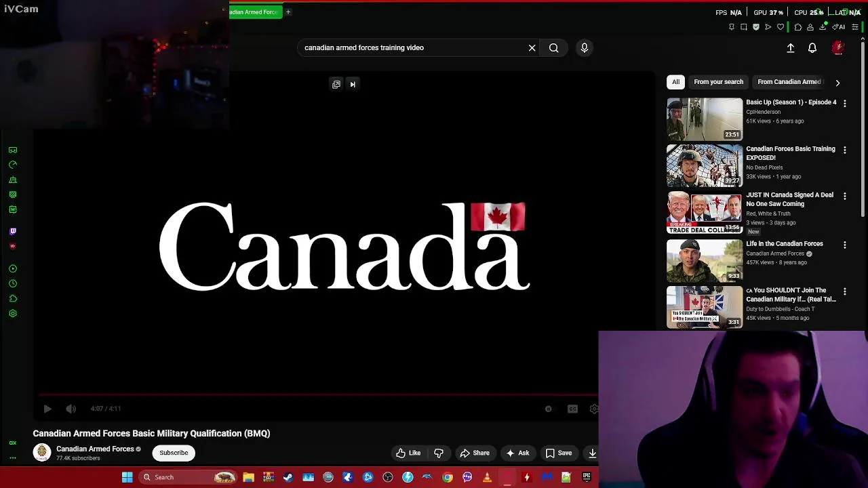Open options for You SHOULDN'T Join video
The width and height of the screenshot is (868, 488).
point(845,291)
